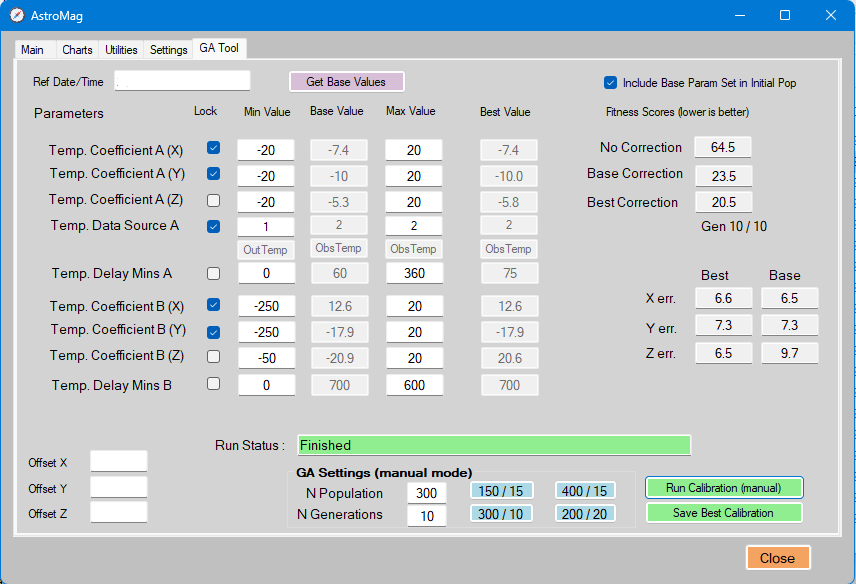Choose the 400 / 15 preset button
Screen dimensions: 856x584
tap(586, 490)
